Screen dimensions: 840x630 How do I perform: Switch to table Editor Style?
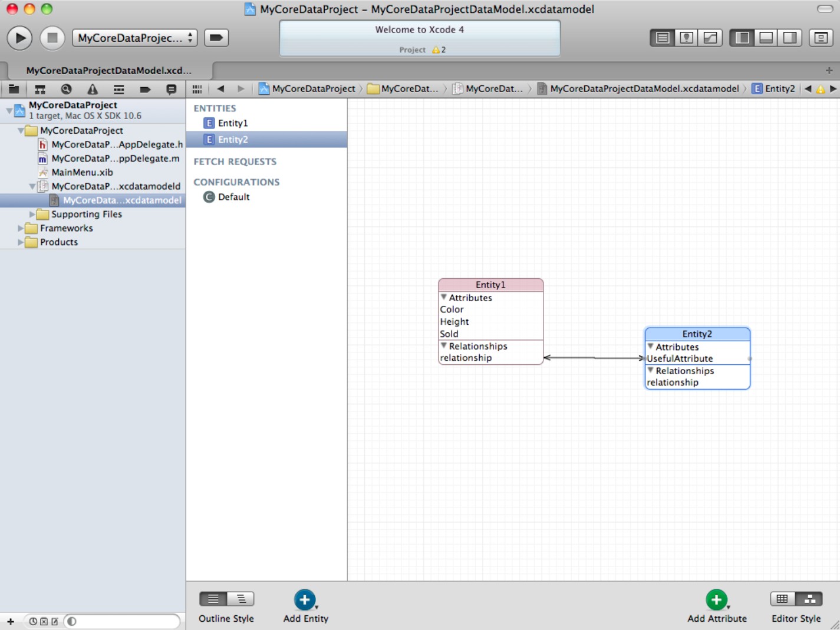782,599
